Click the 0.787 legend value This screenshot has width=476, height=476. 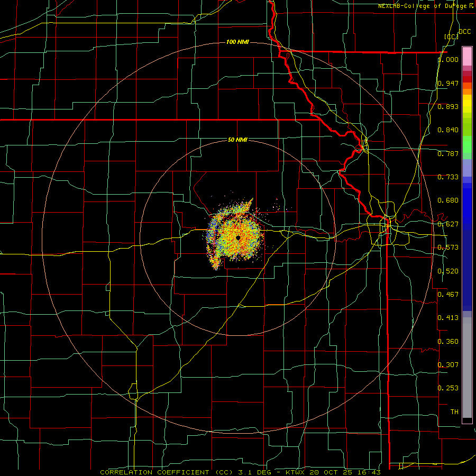pyautogui.click(x=448, y=153)
